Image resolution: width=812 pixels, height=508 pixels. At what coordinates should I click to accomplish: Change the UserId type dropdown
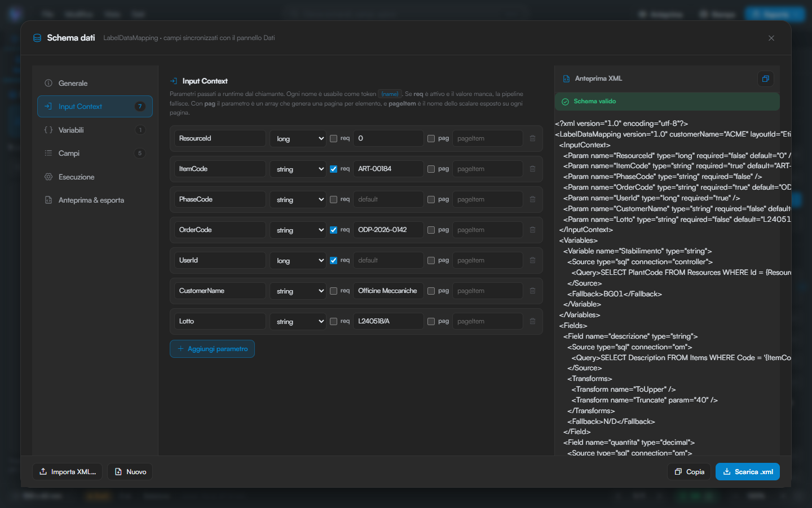(x=298, y=260)
